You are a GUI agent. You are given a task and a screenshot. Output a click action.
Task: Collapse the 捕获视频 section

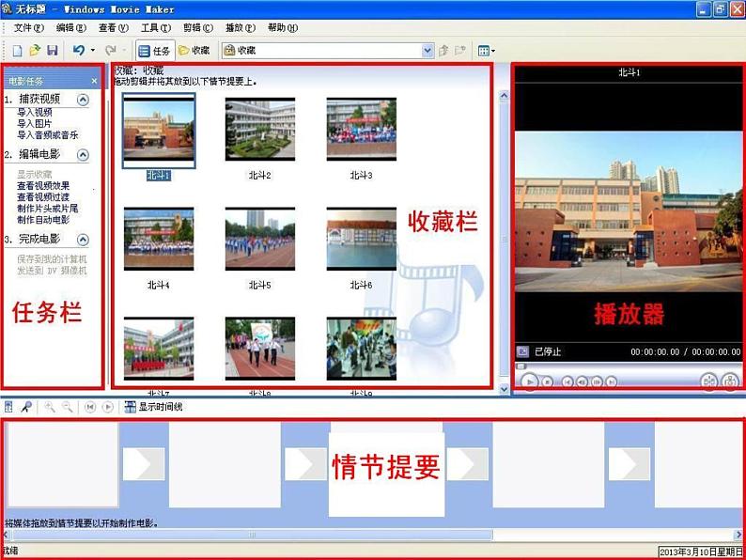(83, 100)
